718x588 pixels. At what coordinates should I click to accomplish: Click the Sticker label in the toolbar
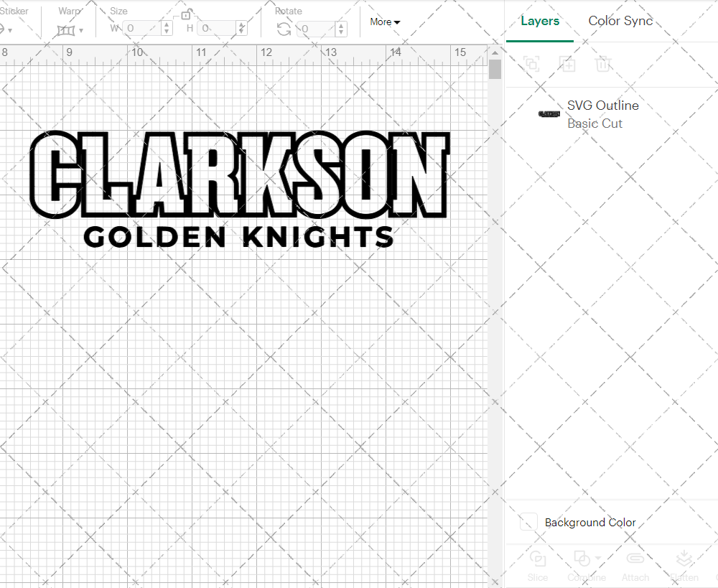(x=15, y=11)
